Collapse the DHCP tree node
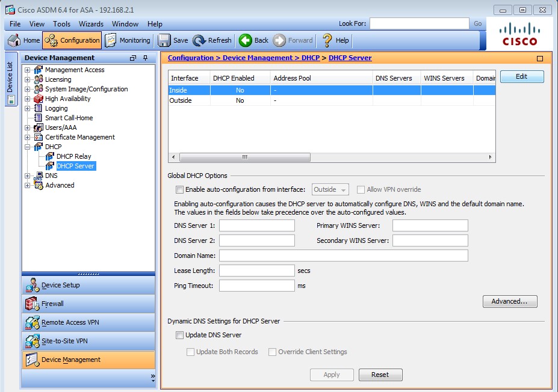This screenshot has width=558, height=392. click(28, 147)
